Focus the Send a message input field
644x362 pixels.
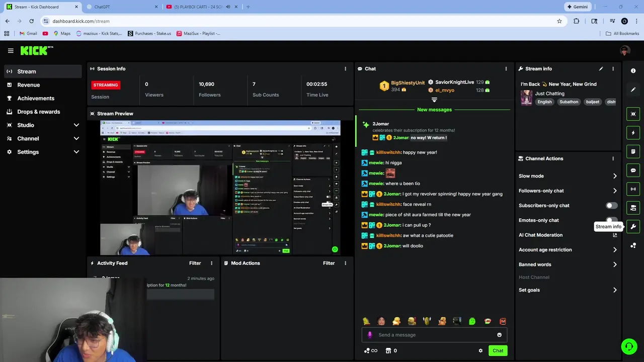point(434,335)
